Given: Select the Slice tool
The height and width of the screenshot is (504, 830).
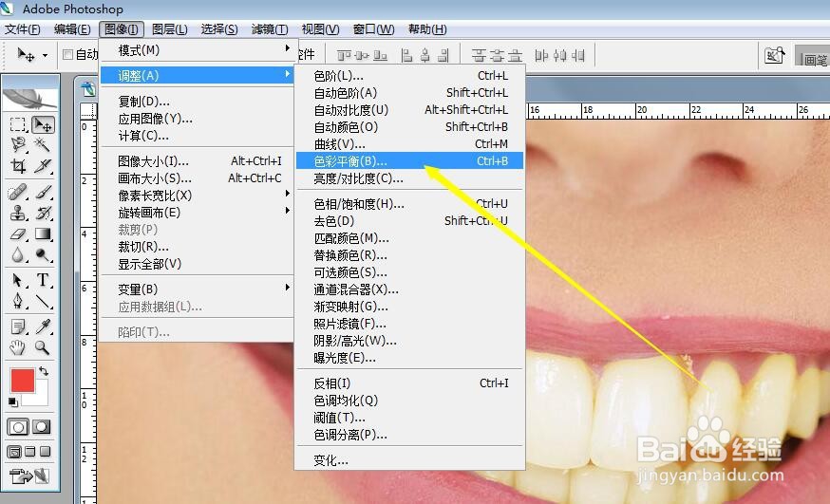Looking at the screenshot, I should point(43,166).
